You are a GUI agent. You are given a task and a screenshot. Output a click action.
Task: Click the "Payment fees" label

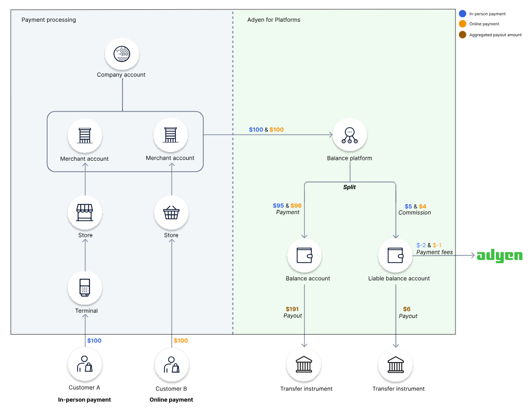tap(435, 252)
